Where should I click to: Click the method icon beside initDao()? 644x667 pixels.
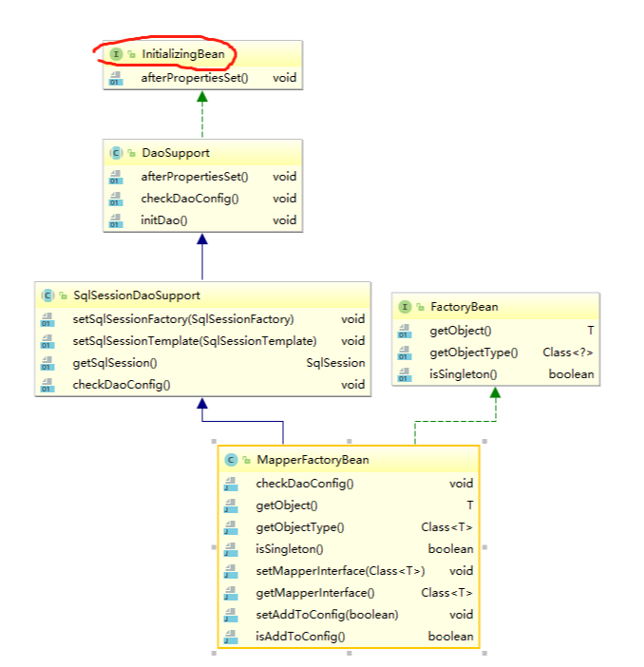(x=116, y=220)
